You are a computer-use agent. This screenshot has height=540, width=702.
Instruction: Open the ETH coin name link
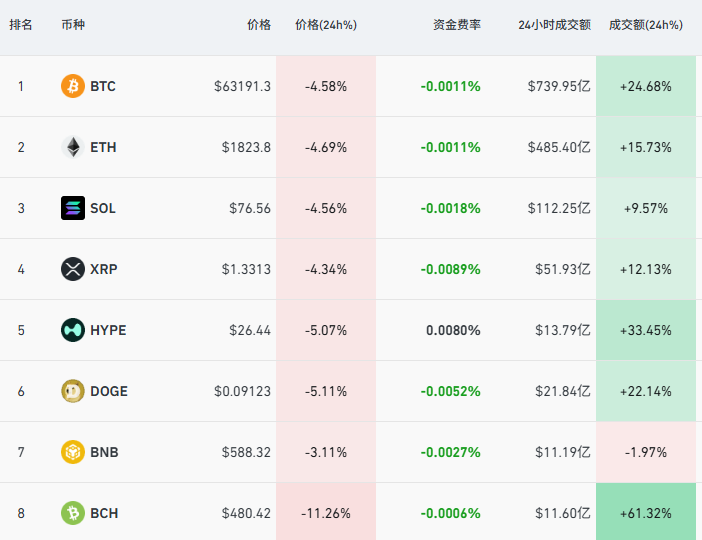coord(103,147)
